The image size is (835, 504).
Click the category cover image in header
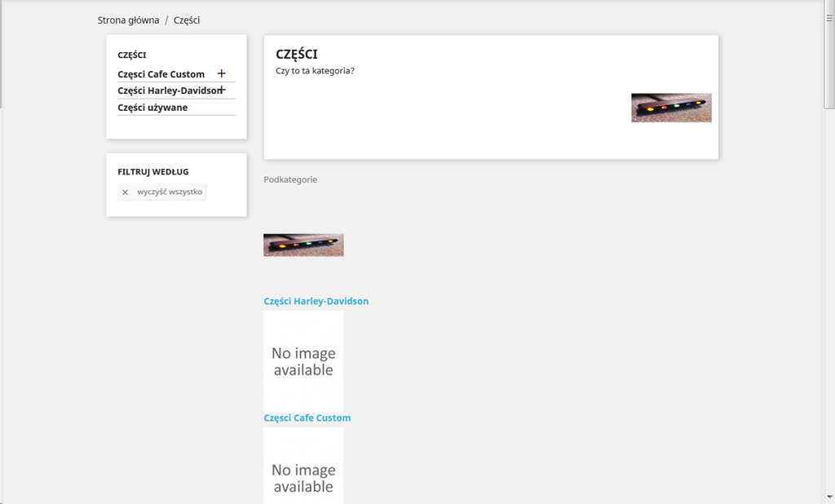(671, 108)
